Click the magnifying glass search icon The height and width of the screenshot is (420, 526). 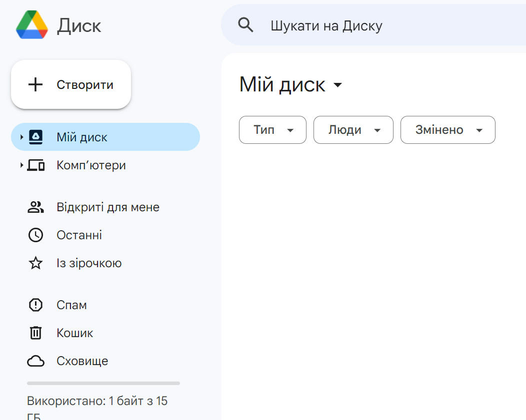click(x=245, y=25)
